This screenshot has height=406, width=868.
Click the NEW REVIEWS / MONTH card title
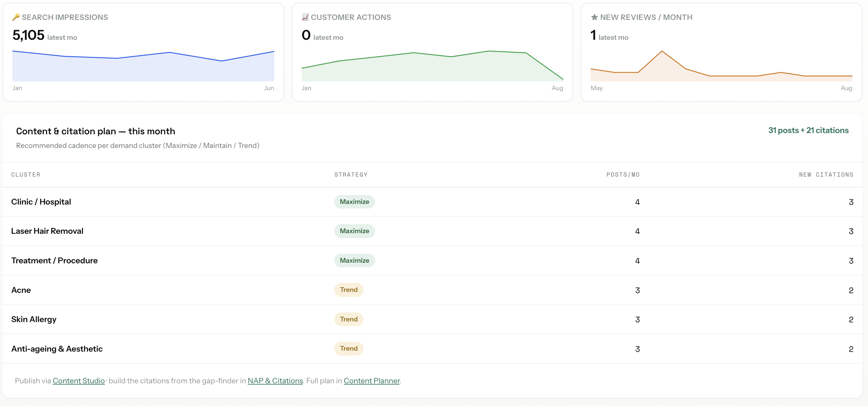(x=646, y=17)
